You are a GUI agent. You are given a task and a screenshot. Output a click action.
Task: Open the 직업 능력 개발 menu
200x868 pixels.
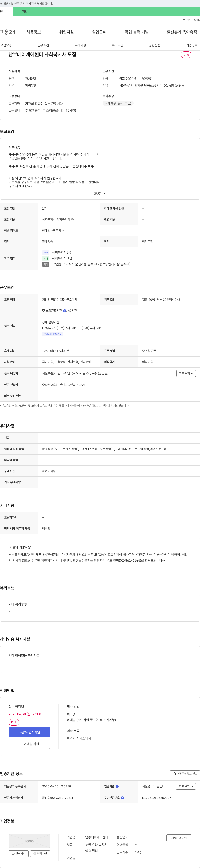click(x=137, y=32)
